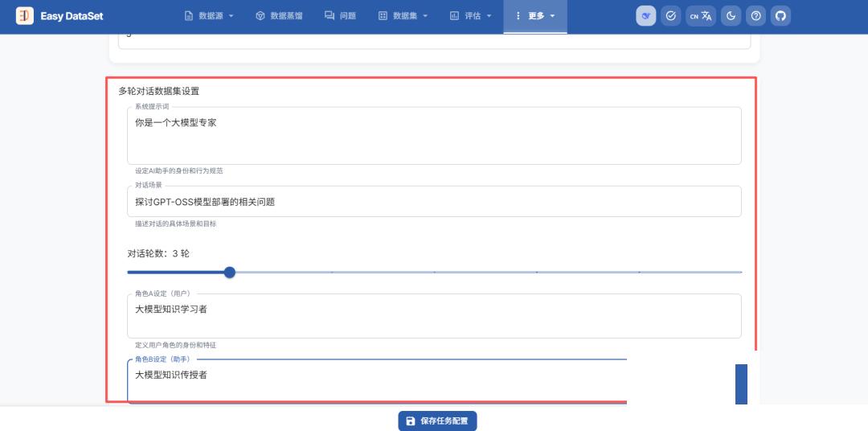Switch language with the CN translate button
The height and width of the screenshot is (431, 868).
click(701, 16)
